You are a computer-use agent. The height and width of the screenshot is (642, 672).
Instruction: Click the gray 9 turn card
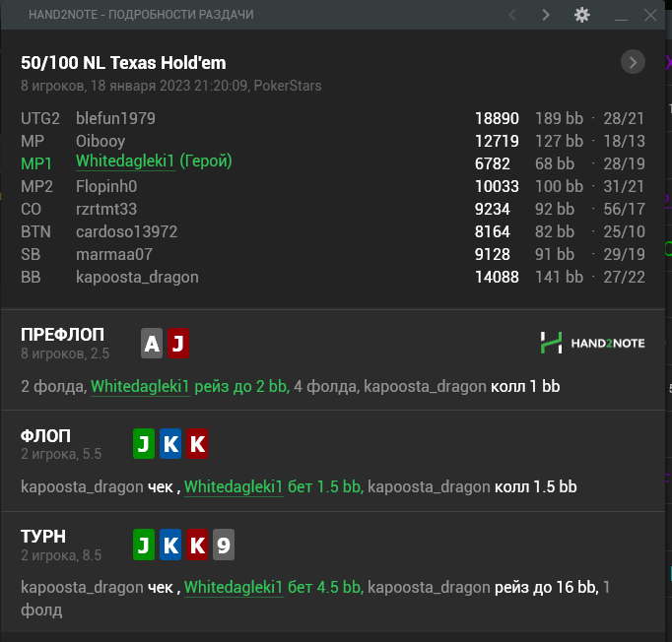[x=224, y=545]
